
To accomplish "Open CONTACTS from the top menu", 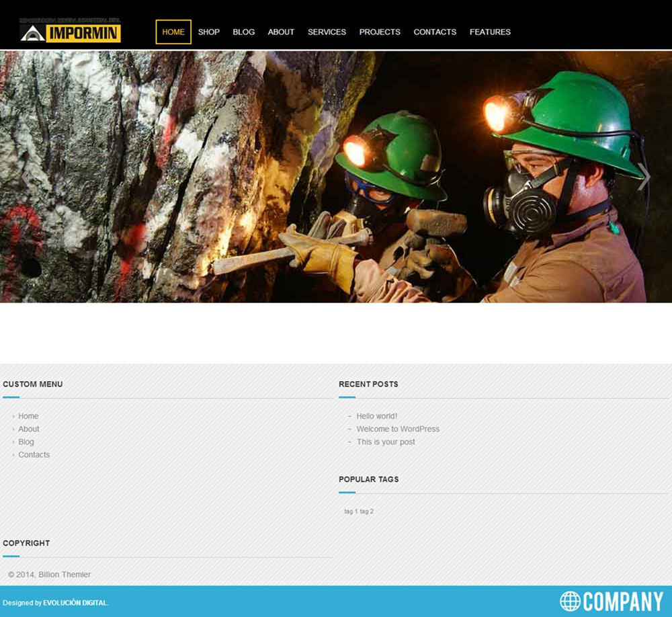I will pyautogui.click(x=435, y=32).
